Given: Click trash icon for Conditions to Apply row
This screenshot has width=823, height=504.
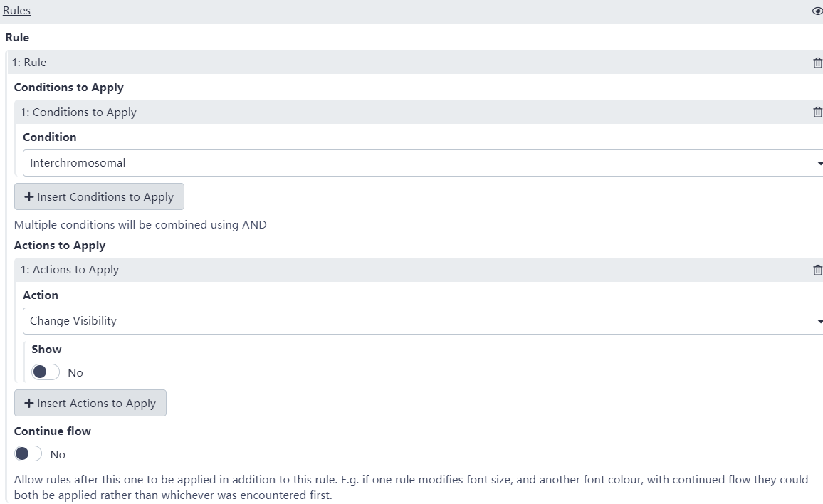Looking at the screenshot, I should [817, 112].
